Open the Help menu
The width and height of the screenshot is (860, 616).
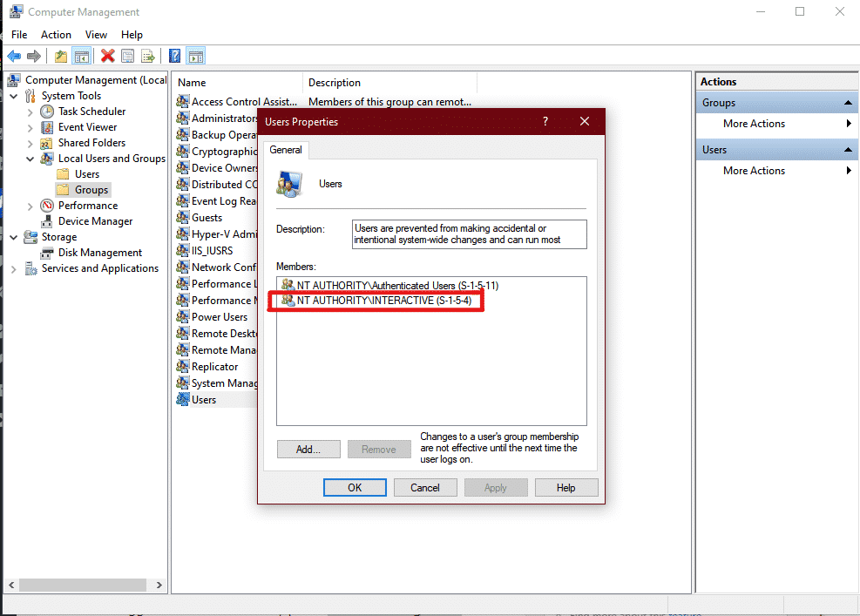pyautogui.click(x=132, y=35)
